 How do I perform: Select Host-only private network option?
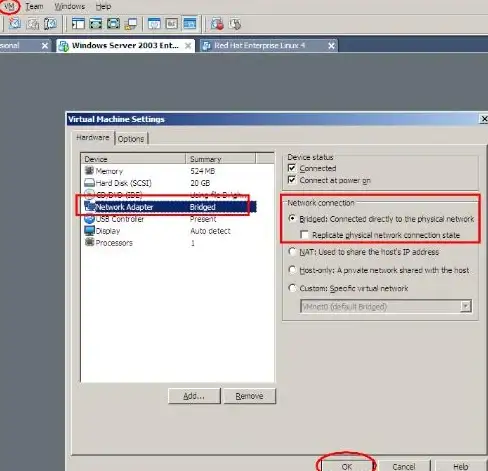(x=292, y=270)
